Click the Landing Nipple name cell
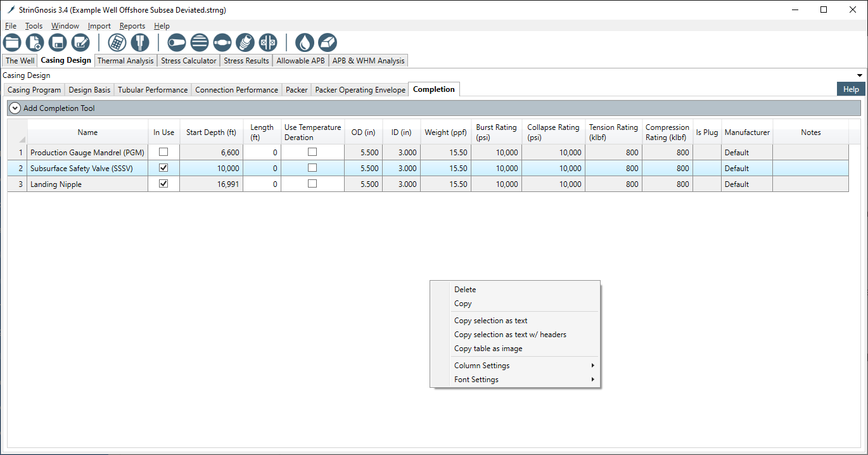This screenshot has height=455, width=868. (87, 184)
